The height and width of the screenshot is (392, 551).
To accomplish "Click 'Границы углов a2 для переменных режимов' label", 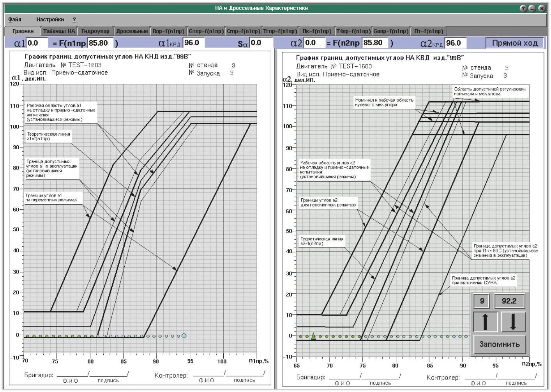I will (328, 202).
